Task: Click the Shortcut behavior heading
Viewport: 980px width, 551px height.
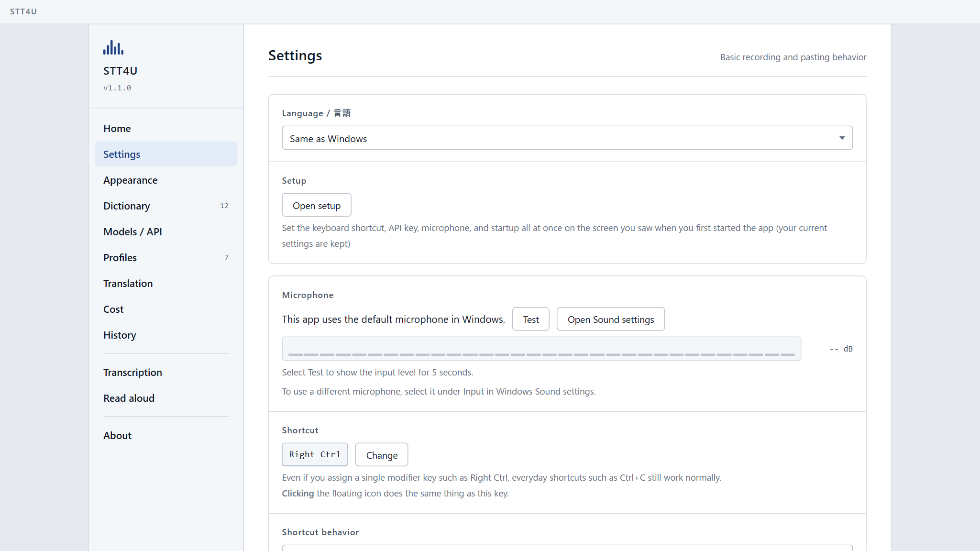Action: pyautogui.click(x=320, y=532)
